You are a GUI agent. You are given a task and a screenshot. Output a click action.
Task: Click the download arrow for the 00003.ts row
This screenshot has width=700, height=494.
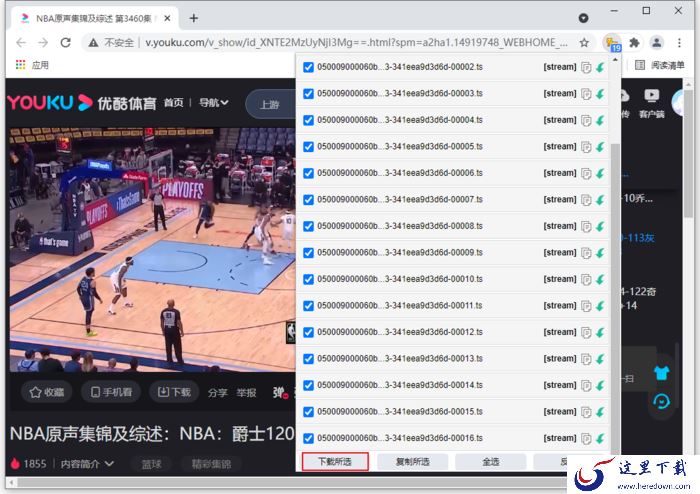tap(600, 94)
